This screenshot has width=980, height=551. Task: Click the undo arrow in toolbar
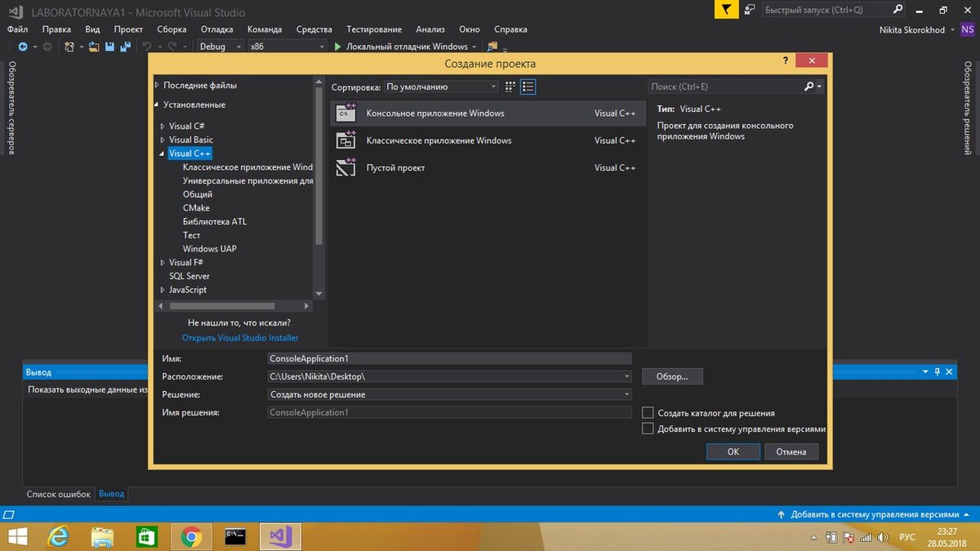147,47
